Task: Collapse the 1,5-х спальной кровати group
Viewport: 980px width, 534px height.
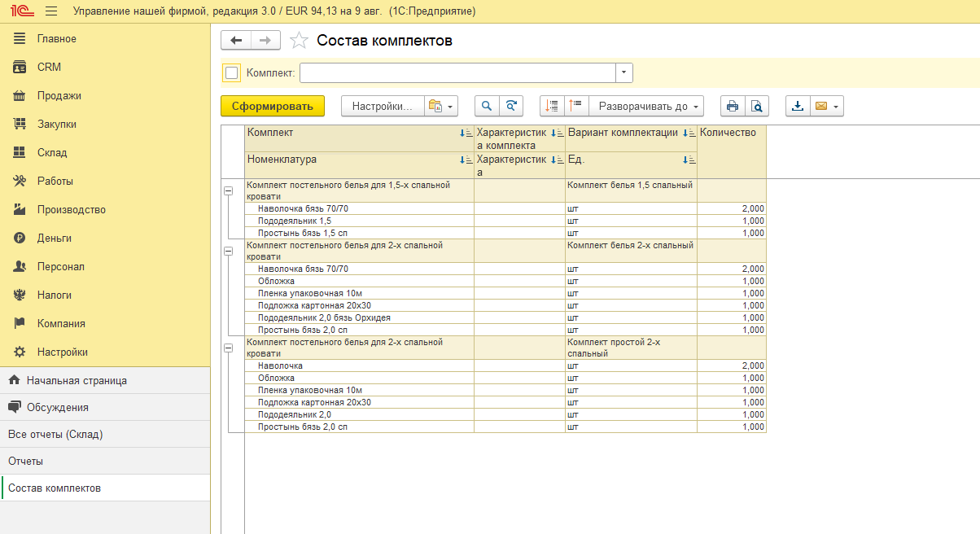Action: pos(229,190)
